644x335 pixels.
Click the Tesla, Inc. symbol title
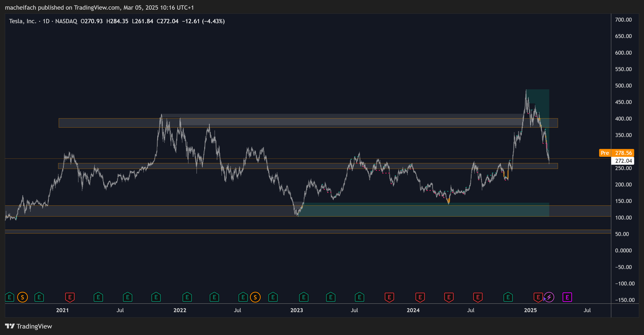(23, 21)
